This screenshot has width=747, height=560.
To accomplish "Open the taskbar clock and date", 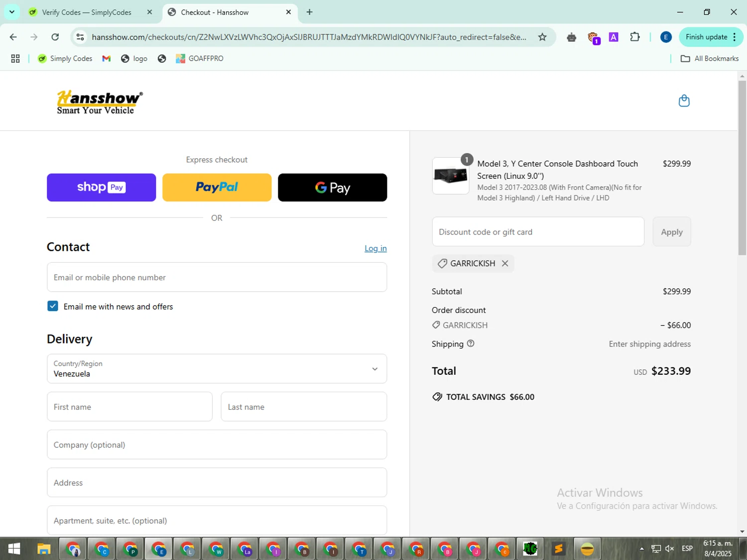I will click(x=718, y=549).
